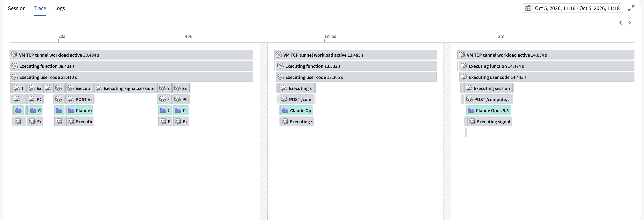Screen dimensions: 644x220
Task: Click the POST /compute/c span
Action: click(488, 99)
